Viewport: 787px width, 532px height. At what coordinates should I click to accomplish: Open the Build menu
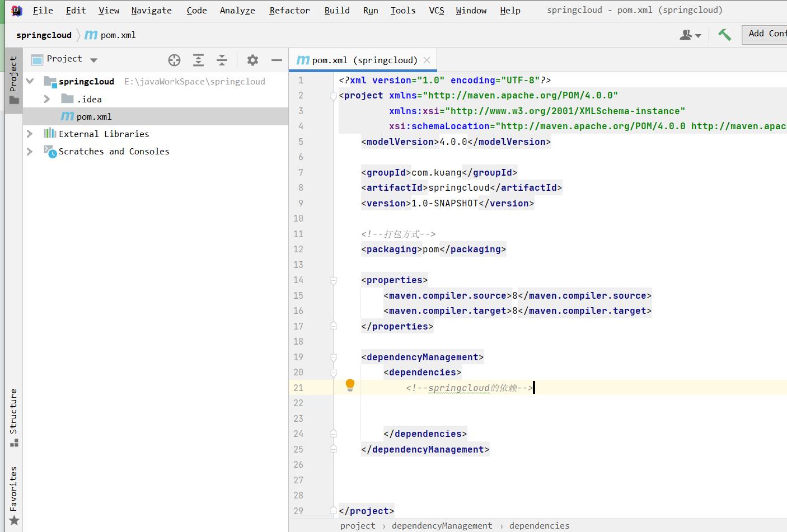coord(337,10)
